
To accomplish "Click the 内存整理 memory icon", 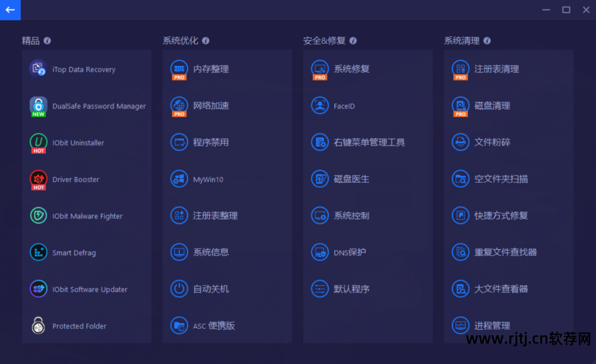I will [179, 69].
